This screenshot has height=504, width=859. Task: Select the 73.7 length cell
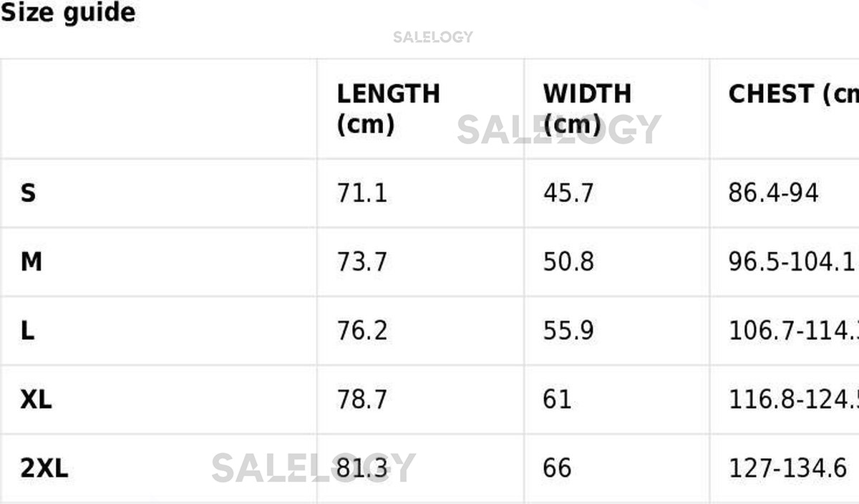pos(361,262)
